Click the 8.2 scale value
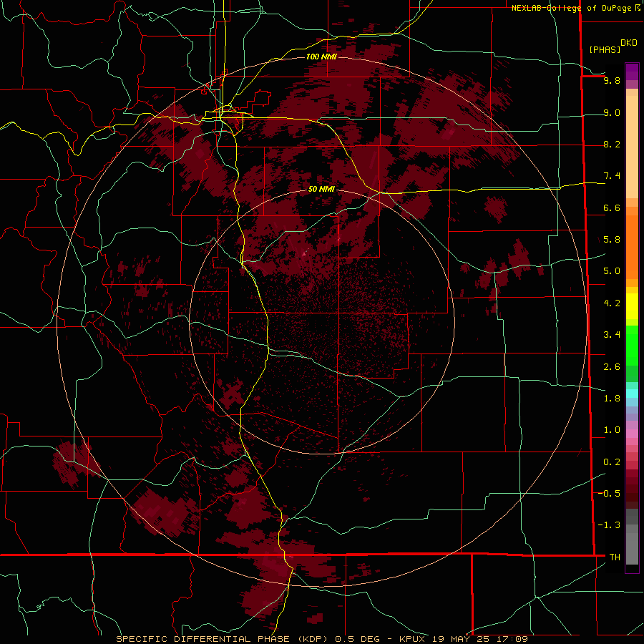Screen dimensions: 644x644 click(612, 144)
